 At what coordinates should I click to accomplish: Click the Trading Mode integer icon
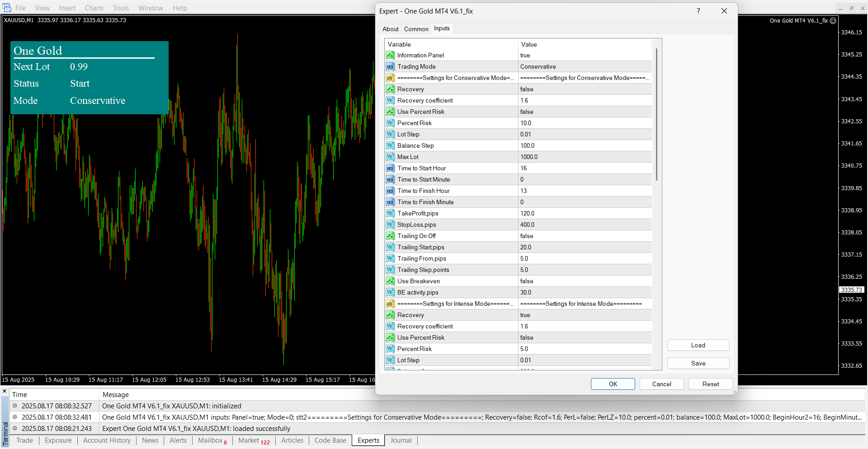390,66
